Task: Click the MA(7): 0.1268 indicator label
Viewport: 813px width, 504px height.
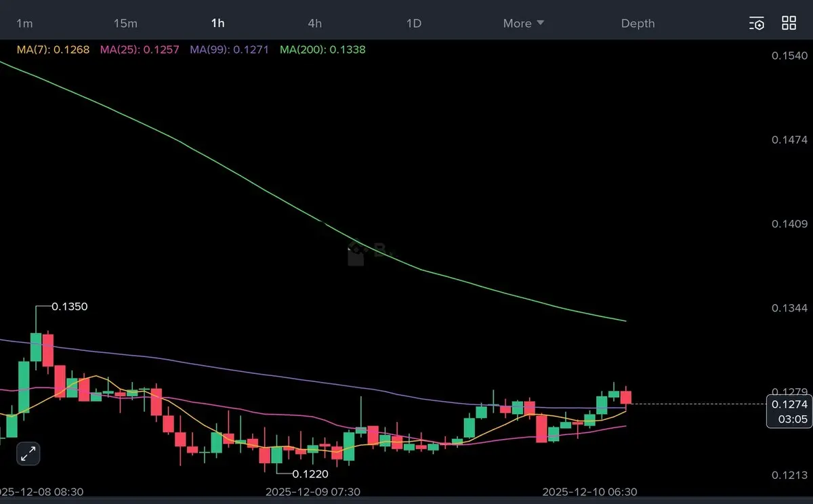Action: 52,49
